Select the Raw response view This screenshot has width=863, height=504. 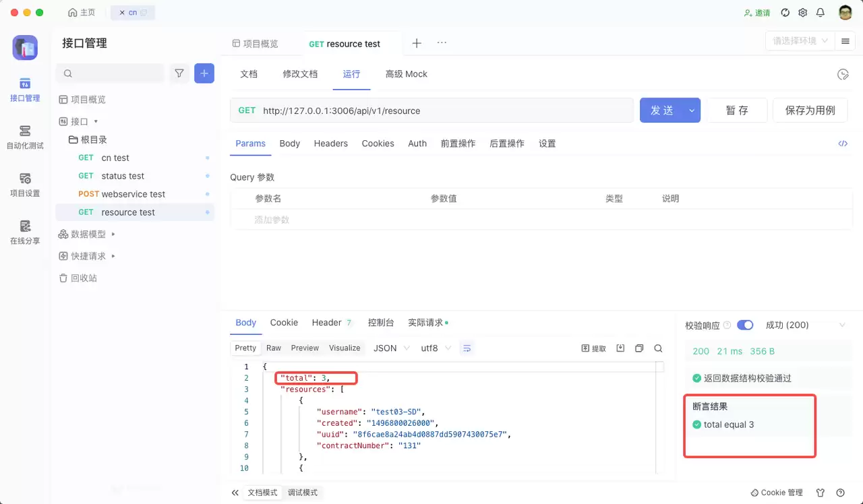[274, 348]
